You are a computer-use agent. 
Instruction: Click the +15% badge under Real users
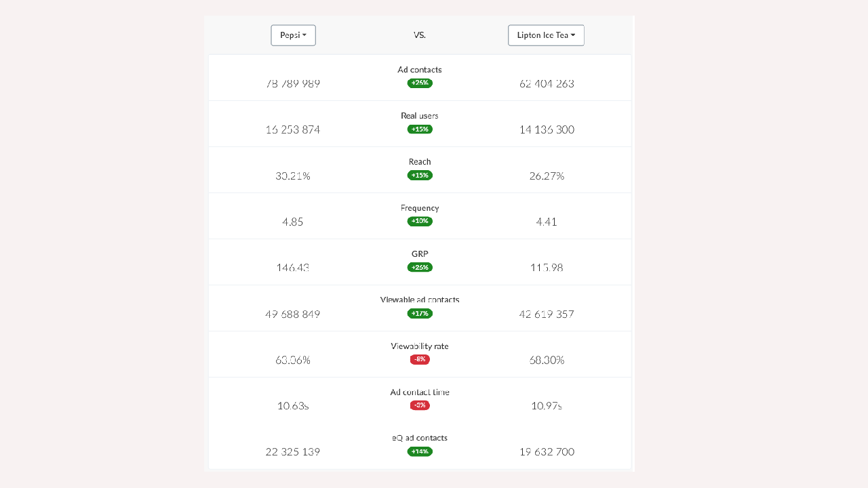click(420, 129)
